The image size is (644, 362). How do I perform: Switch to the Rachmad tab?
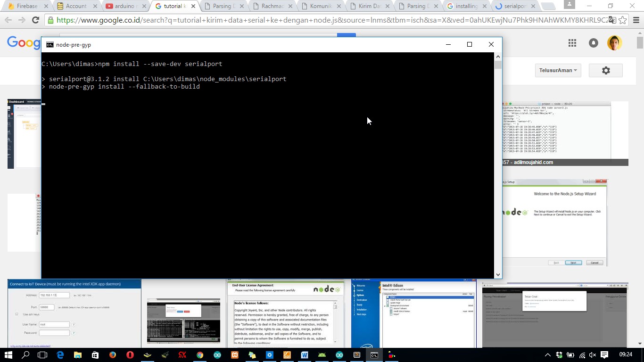point(272,6)
